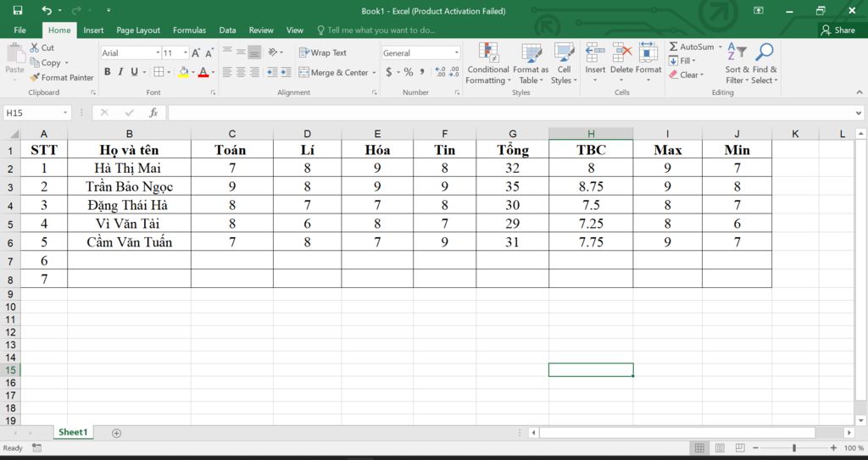This screenshot has height=460, width=868.
Task: Open Cell Styles gallery
Action: (x=564, y=63)
